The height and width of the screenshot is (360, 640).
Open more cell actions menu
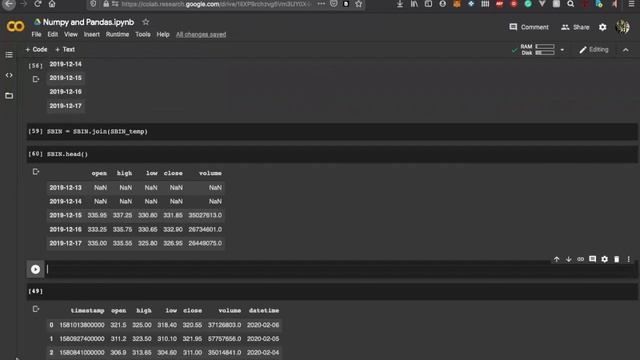coord(629,259)
